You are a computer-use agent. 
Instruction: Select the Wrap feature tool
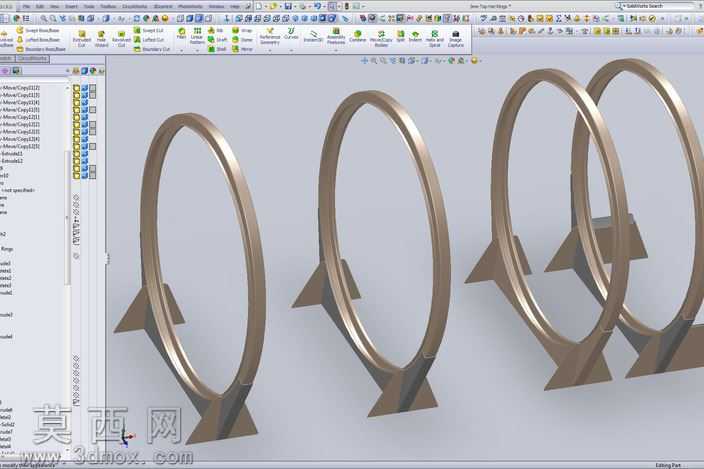[x=242, y=31]
